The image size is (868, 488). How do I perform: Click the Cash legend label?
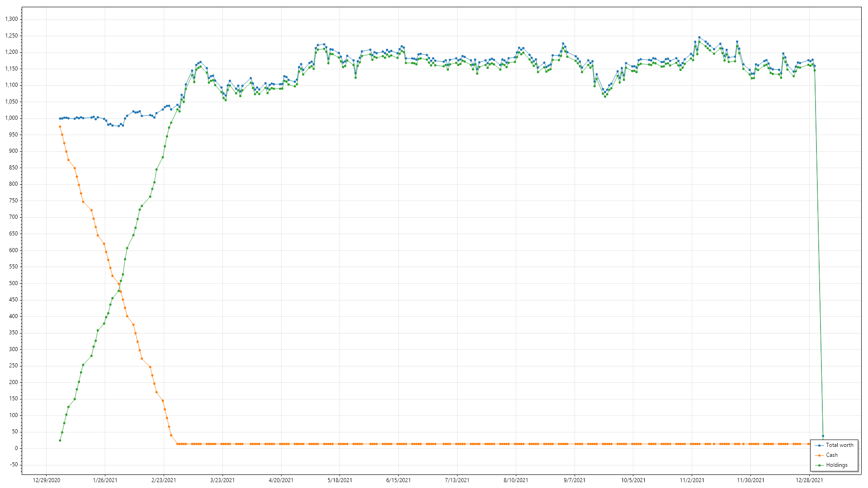point(832,455)
